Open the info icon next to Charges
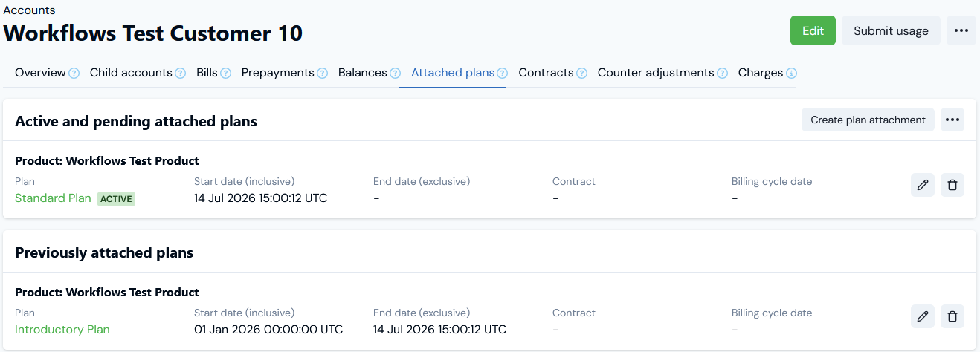The image size is (980, 352). (791, 74)
